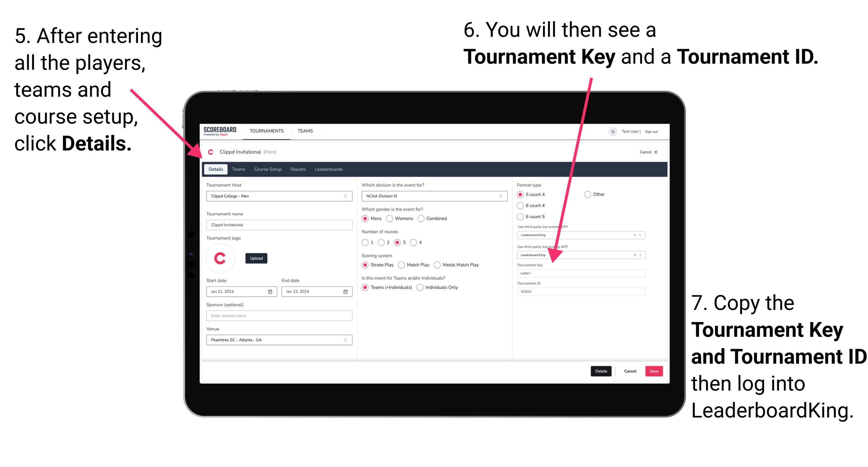Click the Upload logo button icon
Screen dimensions: 868x467
[256, 258]
